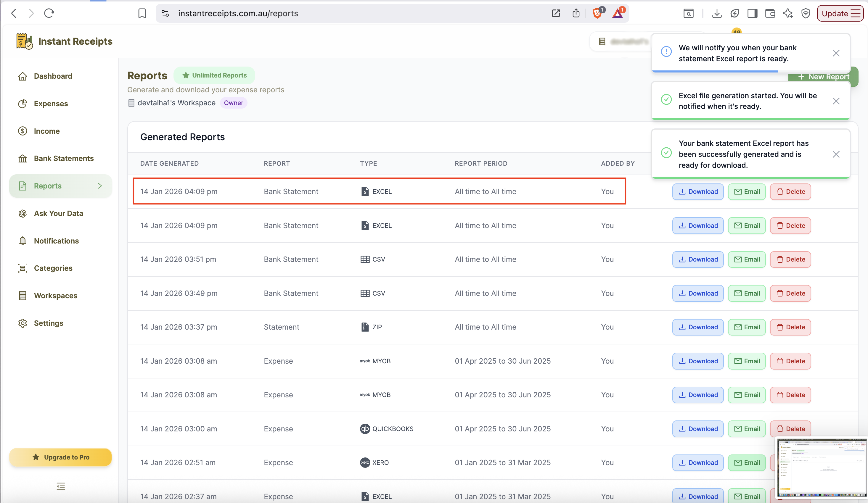Open Workspaces in the sidebar
Viewport: 868px width, 503px height.
(x=61, y=296)
